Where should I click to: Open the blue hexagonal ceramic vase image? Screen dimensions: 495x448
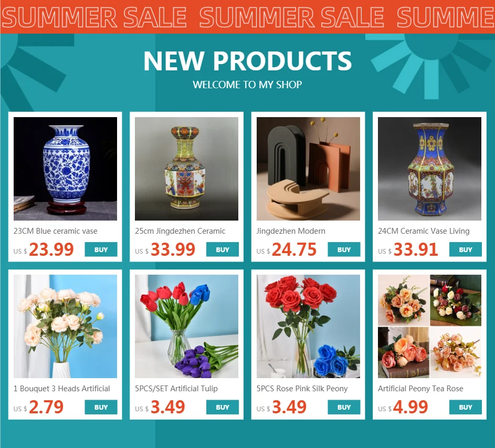(430, 169)
